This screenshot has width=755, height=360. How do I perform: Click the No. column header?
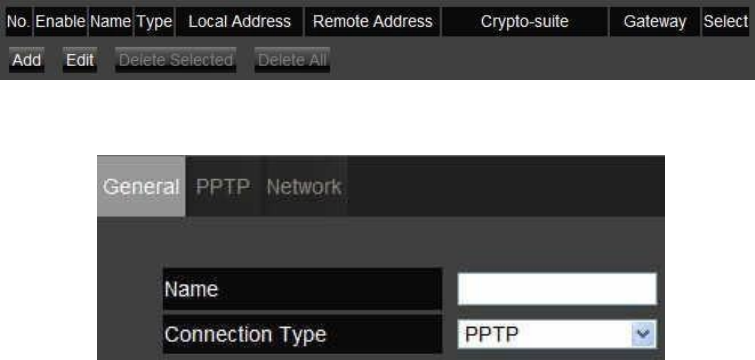pos(19,22)
